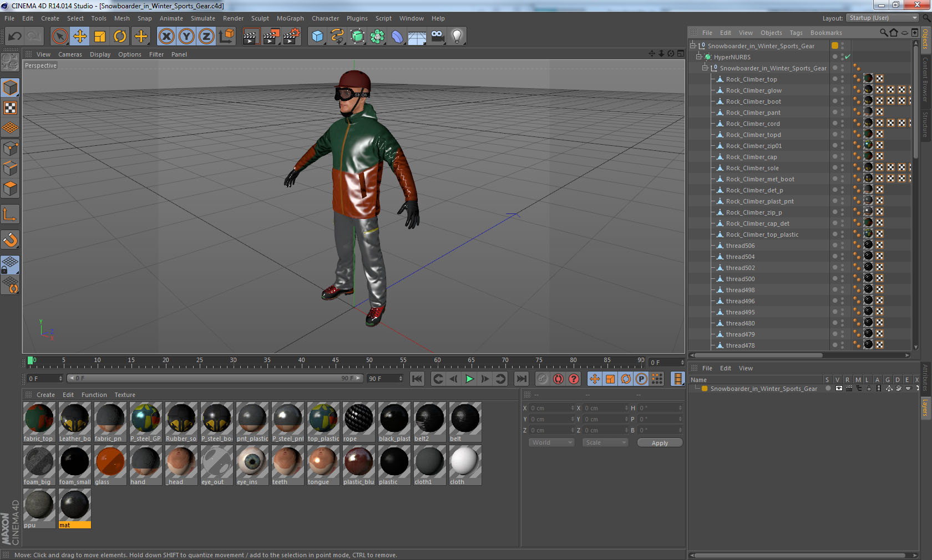This screenshot has height=560, width=932.
Task: Open the spline pen tools
Action: coord(337,37)
